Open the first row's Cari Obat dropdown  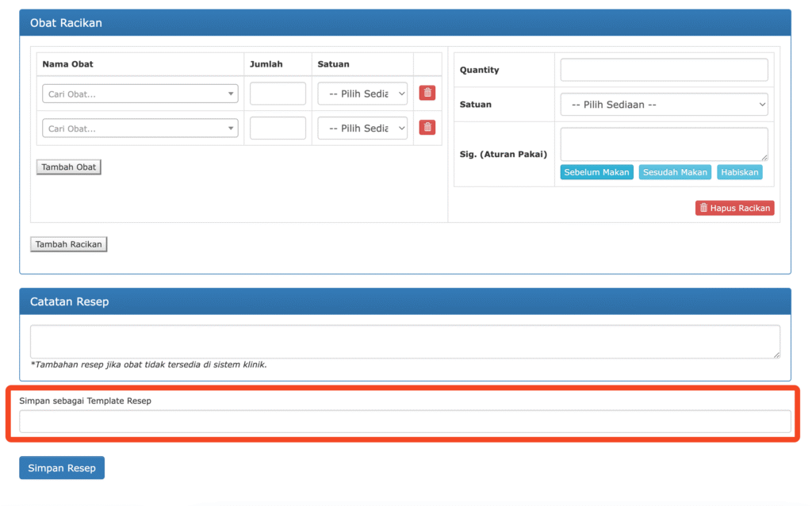click(x=140, y=94)
